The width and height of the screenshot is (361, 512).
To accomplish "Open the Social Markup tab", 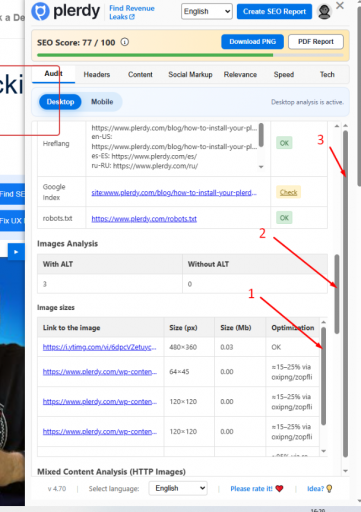I will pos(190,74).
